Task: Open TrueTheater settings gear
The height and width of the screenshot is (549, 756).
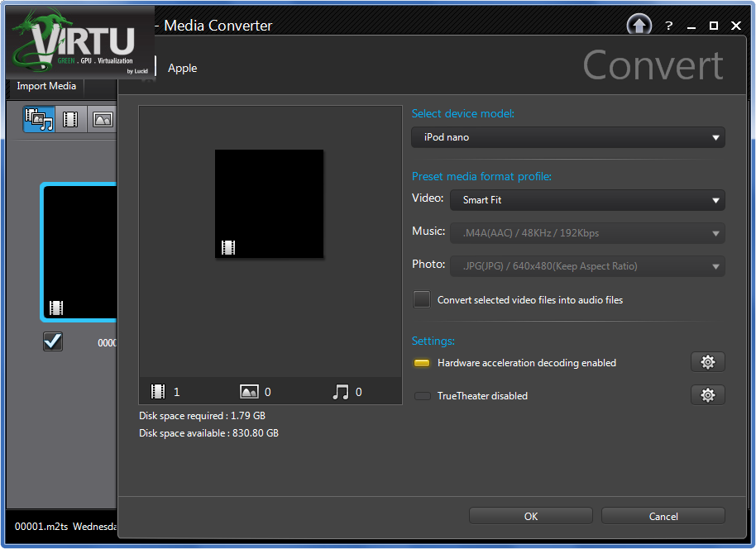Action: pyautogui.click(x=707, y=395)
